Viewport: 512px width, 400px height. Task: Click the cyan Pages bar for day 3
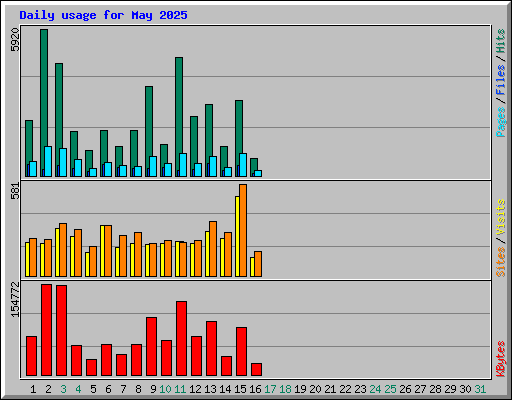pos(63,162)
